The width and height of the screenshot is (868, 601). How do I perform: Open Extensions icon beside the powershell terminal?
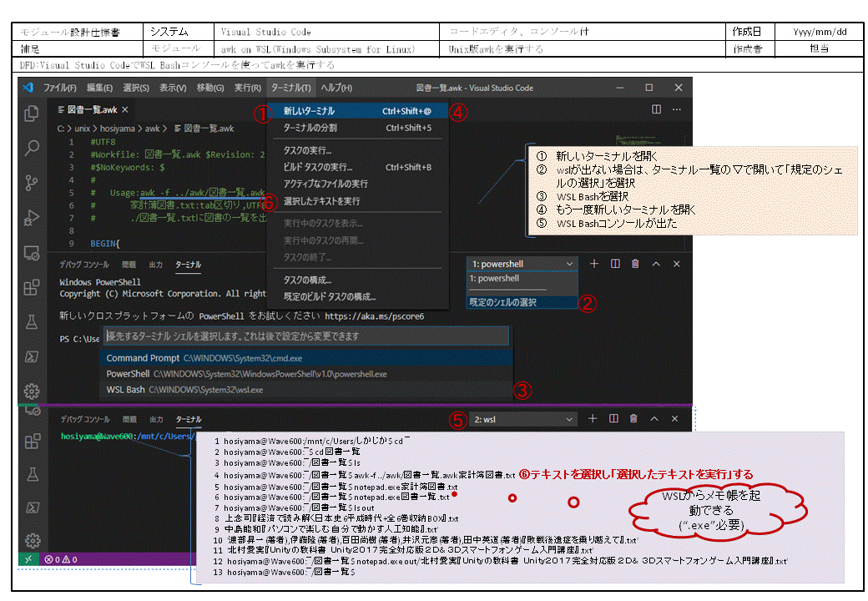pos(32,288)
